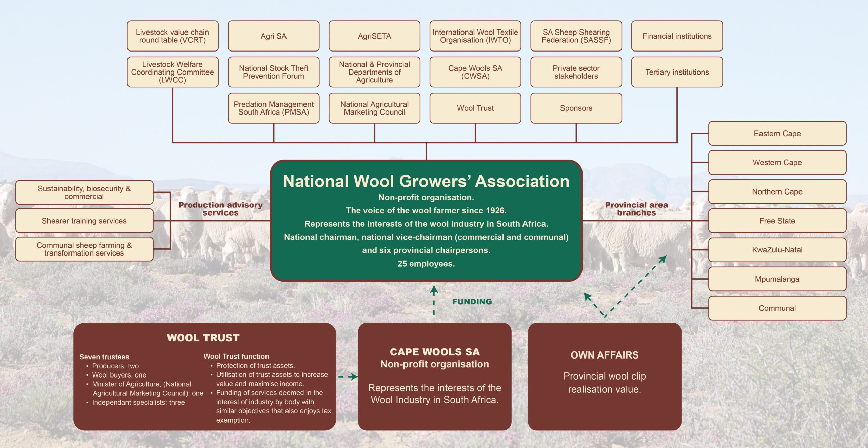868x448 pixels.
Task: Click the National Wool Growers' Association title
Action: click(x=426, y=181)
